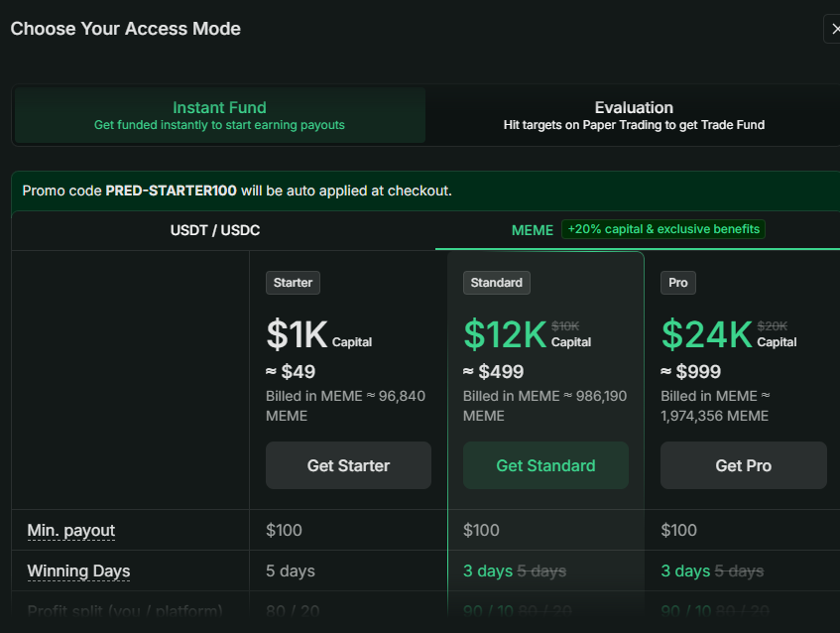Viewport: 840px width, 633px height.
Task: Click the Billed in MEME ≈ 986,190 MEME text
Action: pyautogui.click(x=544, y=406)
